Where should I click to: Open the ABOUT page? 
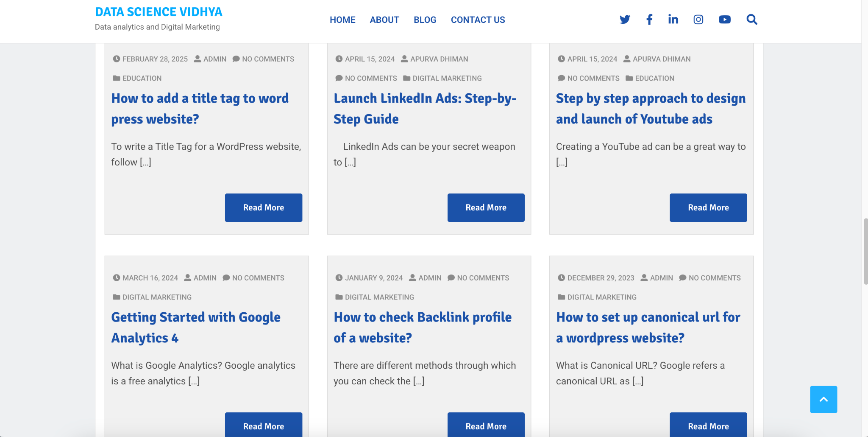point(384,20)
